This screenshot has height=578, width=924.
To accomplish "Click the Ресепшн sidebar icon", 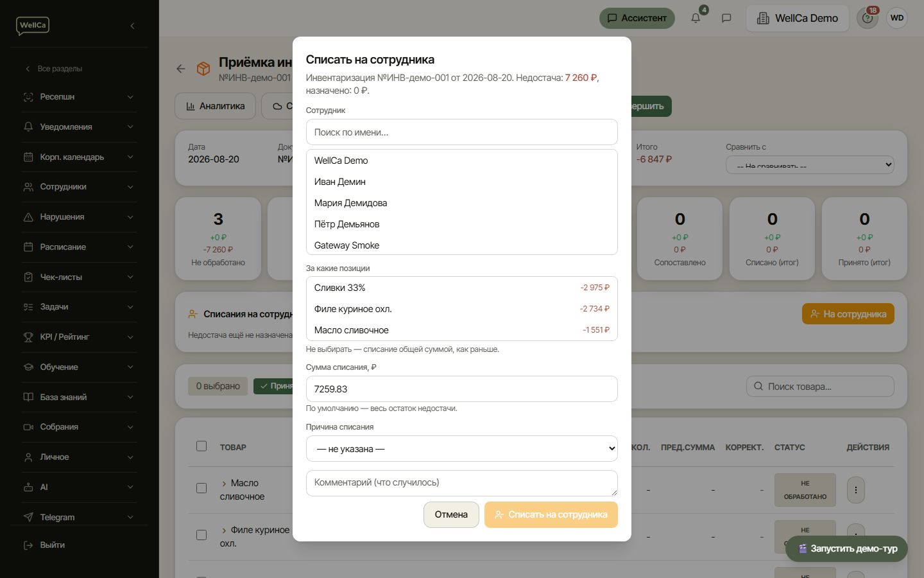I will 28,97.
